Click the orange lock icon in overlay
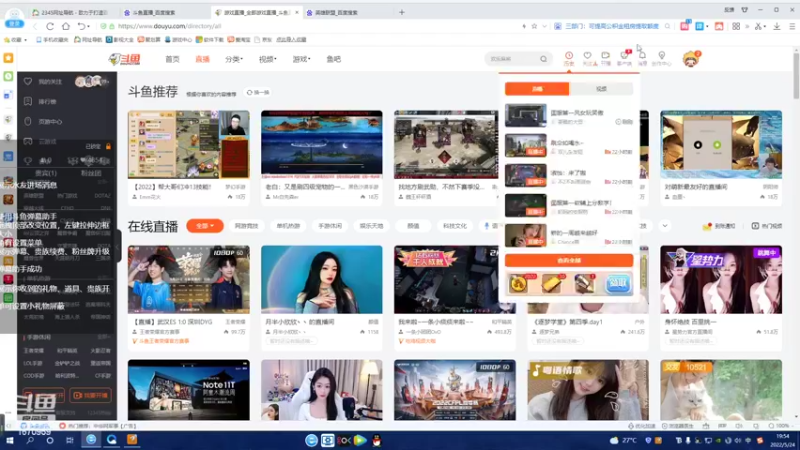This screenshot has width=800, height=450. 108,146
